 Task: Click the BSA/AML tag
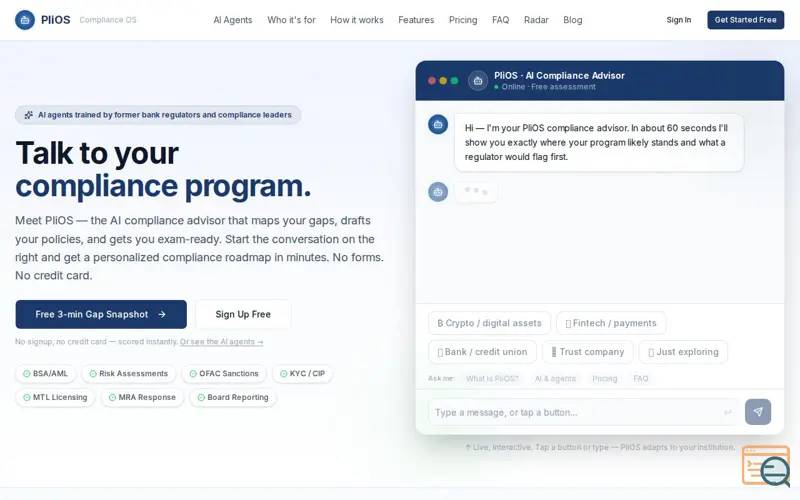click(x=45, y=373)
